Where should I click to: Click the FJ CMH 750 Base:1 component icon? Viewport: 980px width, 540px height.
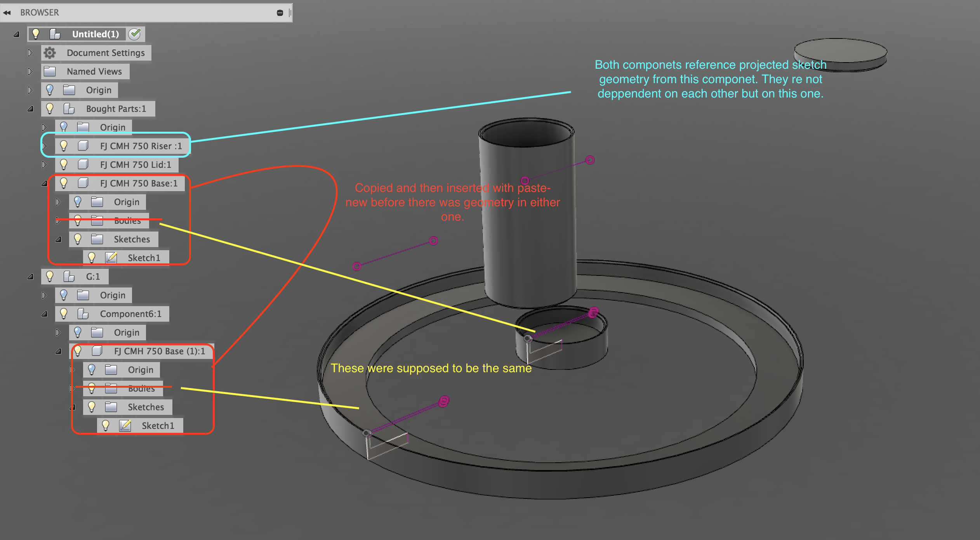pos(83,183)
